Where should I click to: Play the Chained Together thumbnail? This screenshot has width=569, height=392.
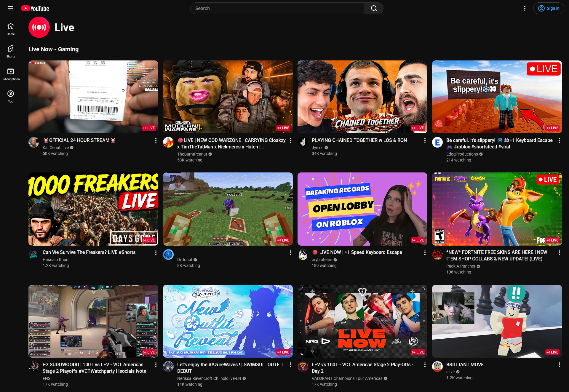pyautogui.click(x=362, y=97)
